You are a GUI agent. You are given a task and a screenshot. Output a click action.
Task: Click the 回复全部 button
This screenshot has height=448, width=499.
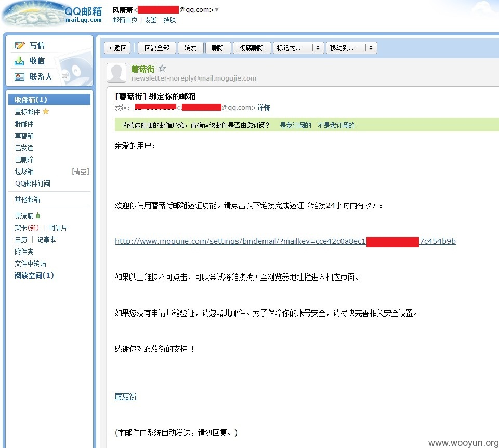(157, 48)
